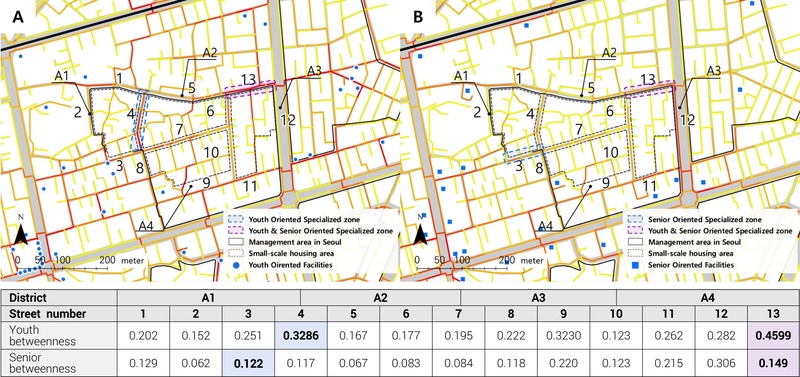The image size is (800, 377).
Task: Select the senior value 0.083
Action: click(x=406, y=363)
